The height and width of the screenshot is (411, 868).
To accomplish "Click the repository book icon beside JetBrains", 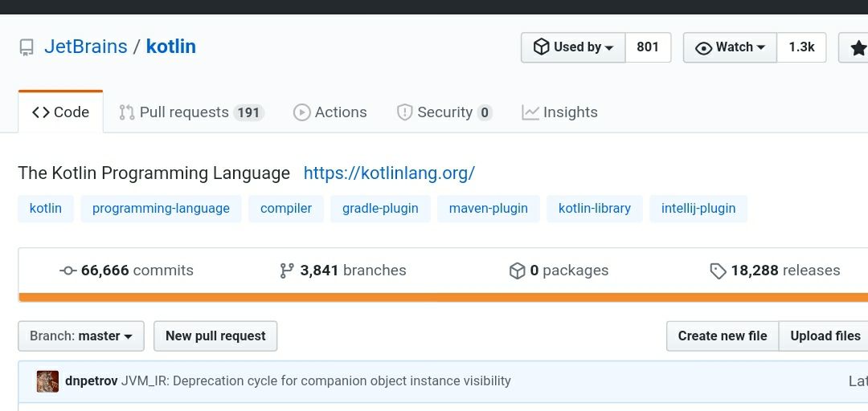I will (26, 47).
